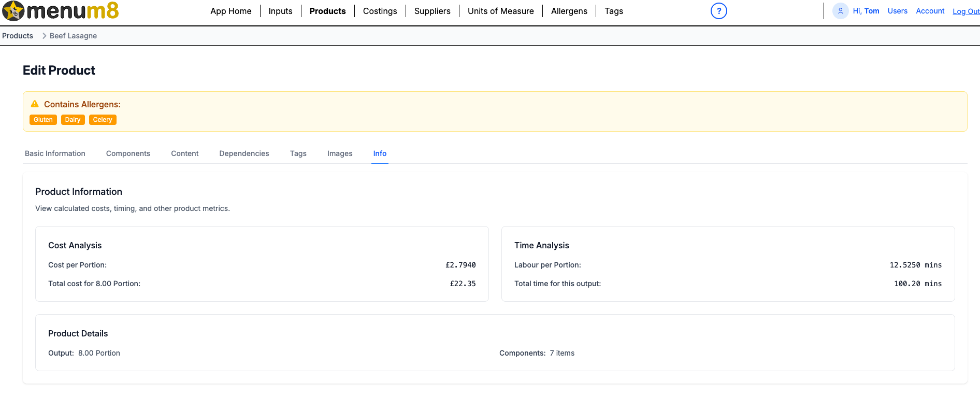Click the cost per portion value £2.7940
This screenshot has width=980, height=395.
point(460,265)
